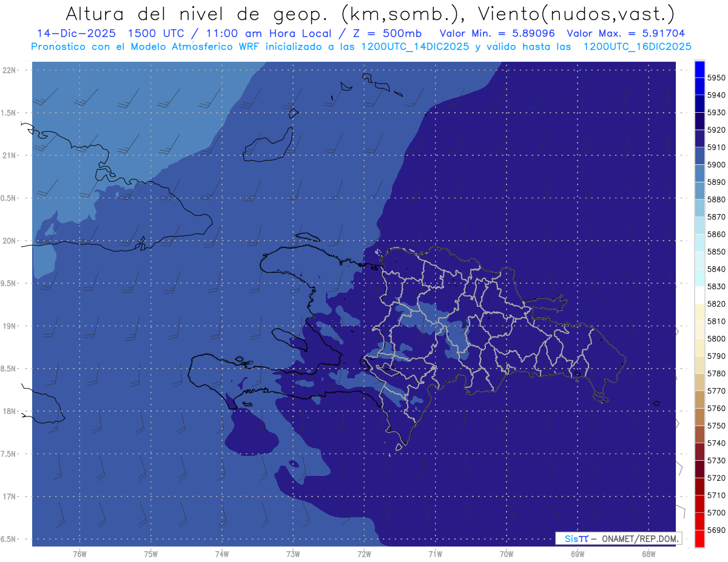Click the '5700' colorbar label
Image resolution: width=728 pixels, height=562 pixels.
(x=716, y=513)
